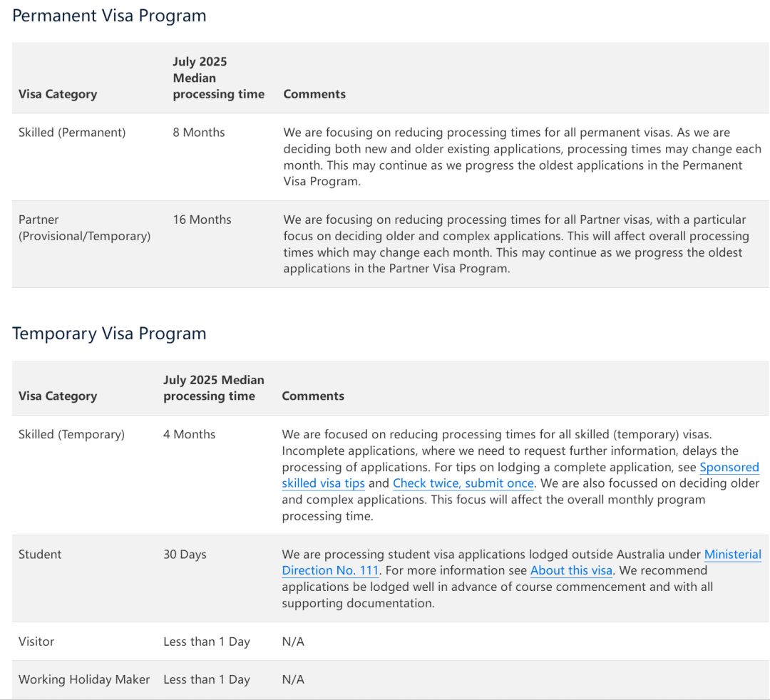The width and height of the screenshot is (770, 700).
Task: Click the Working Holiday Maker category cell
Action: tap(84, 679)
